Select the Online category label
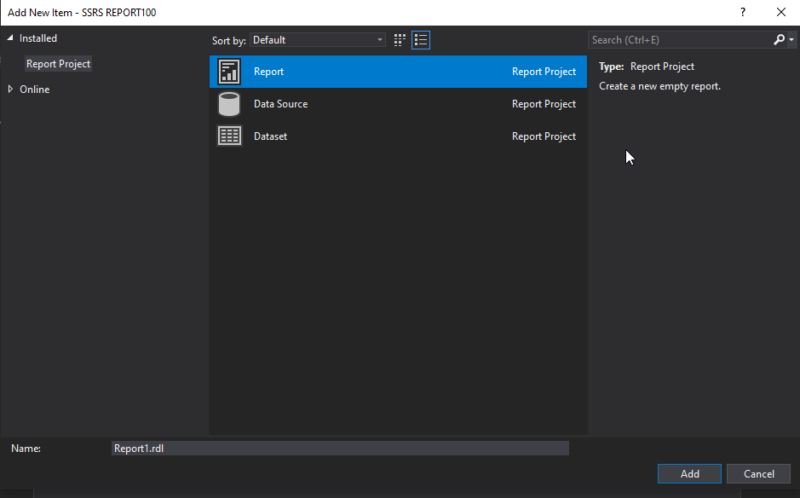 34,89
